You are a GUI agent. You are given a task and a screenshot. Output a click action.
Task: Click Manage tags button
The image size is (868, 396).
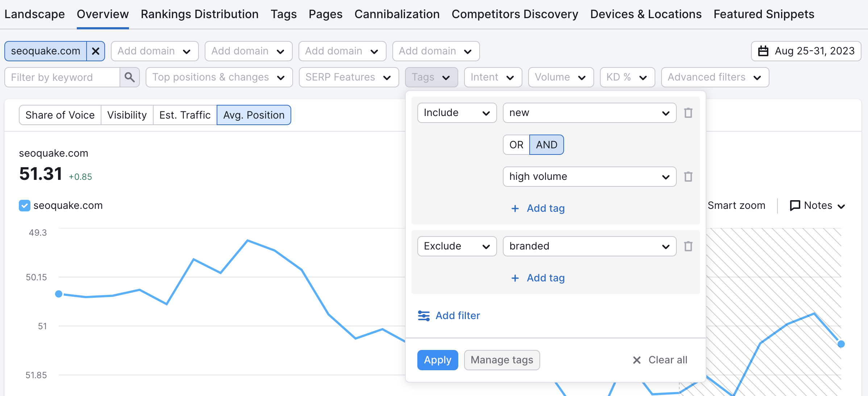coord(501,360)
